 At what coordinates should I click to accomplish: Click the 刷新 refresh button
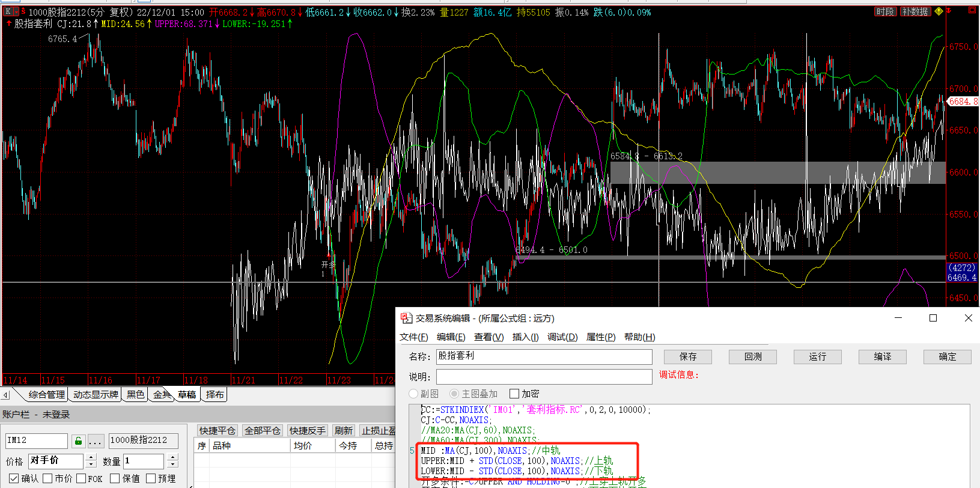tap(344, 430)
